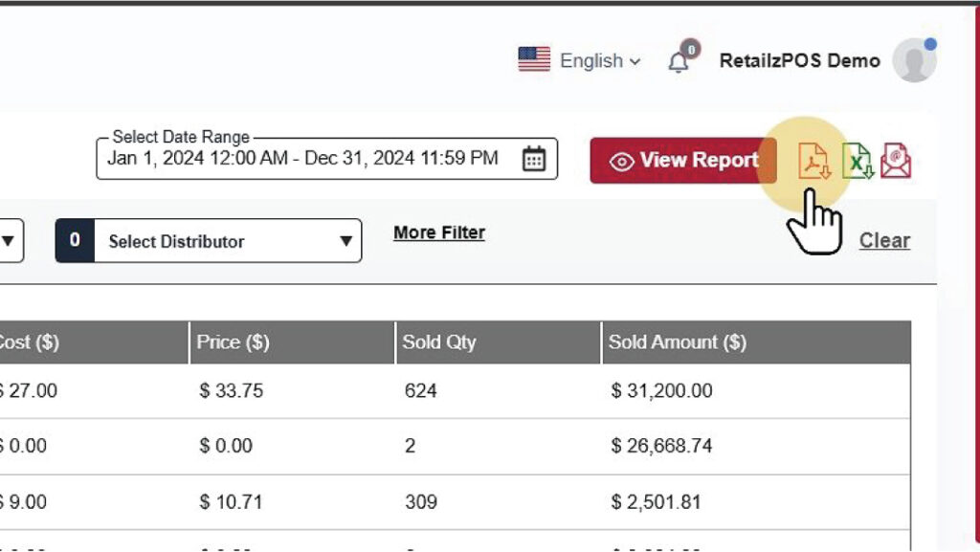
Task: Click the user profile avatar
Action: [x=913, y=61]
